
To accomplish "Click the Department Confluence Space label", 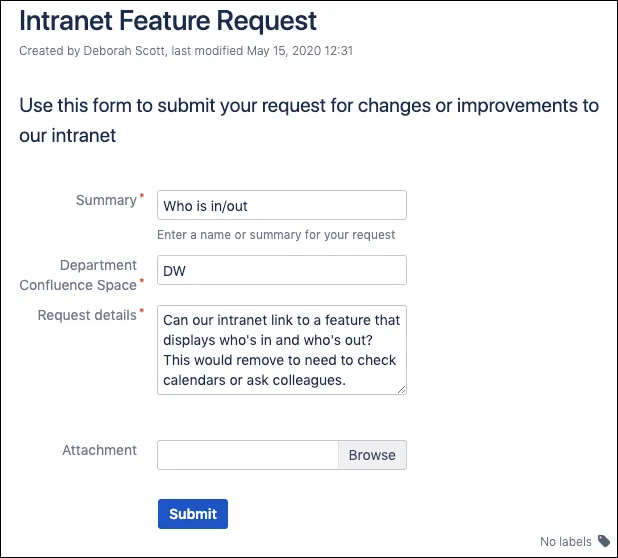I will pos(78,275).
